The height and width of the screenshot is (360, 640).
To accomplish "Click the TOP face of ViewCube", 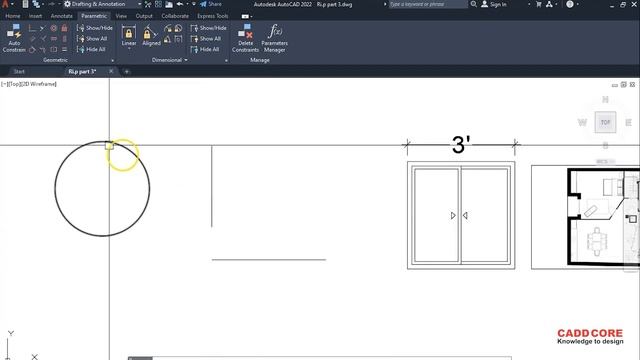I will click(605, 122).
